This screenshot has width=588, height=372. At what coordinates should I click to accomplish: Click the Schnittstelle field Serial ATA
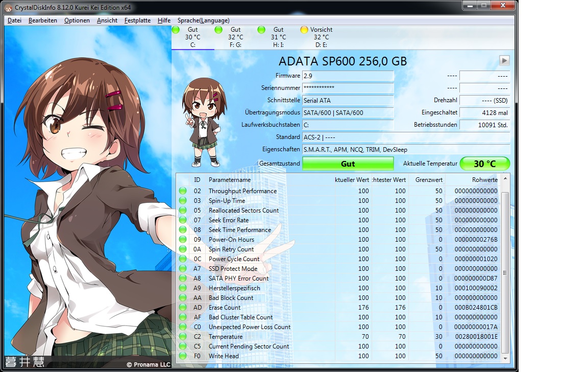click(x=348, y=100)
